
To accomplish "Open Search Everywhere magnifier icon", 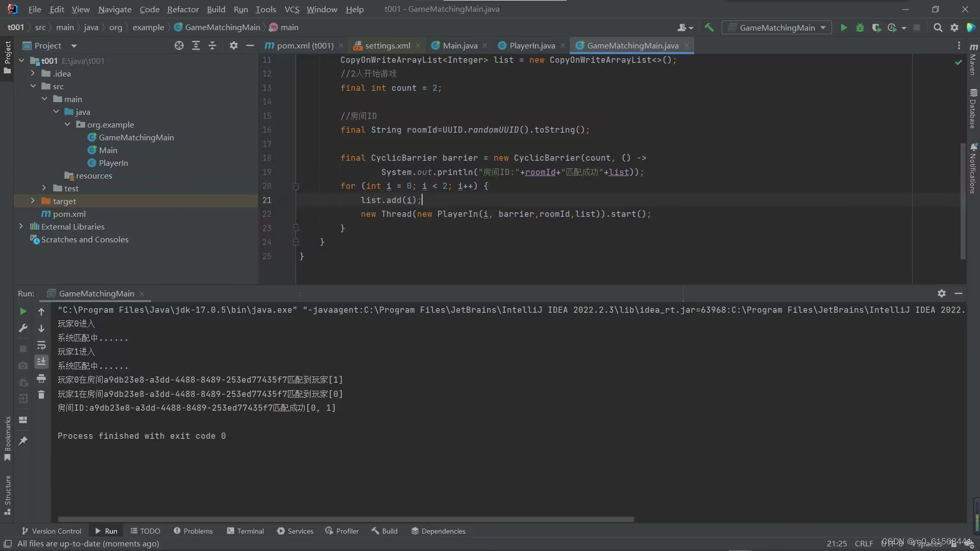I will 938,28.
